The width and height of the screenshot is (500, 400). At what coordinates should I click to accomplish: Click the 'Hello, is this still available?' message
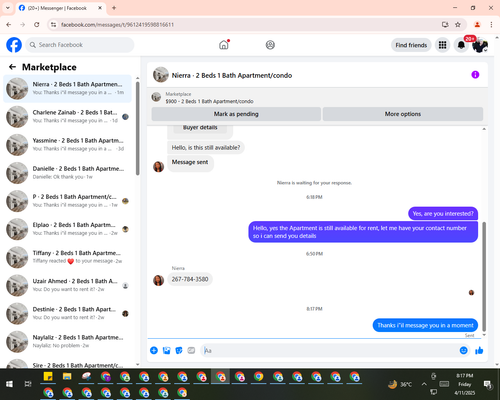pyautogui.click(x=206, y=147)
